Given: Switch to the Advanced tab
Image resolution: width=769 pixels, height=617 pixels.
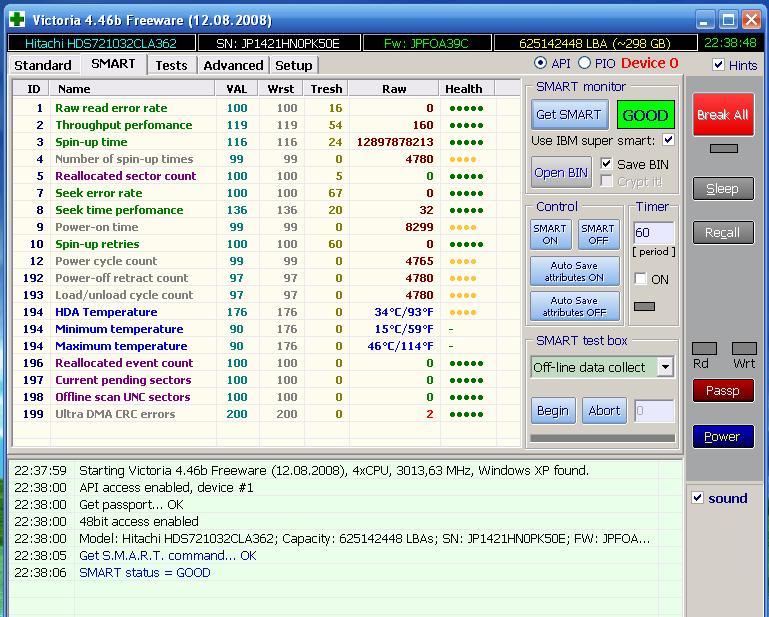Looking at the screenshot, I should coord(233,65).
